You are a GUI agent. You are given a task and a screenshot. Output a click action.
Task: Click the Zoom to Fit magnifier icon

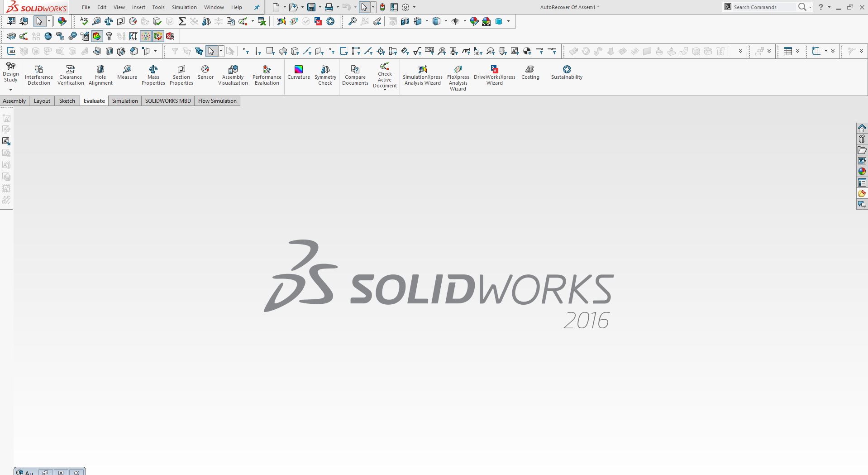point(352,21)
